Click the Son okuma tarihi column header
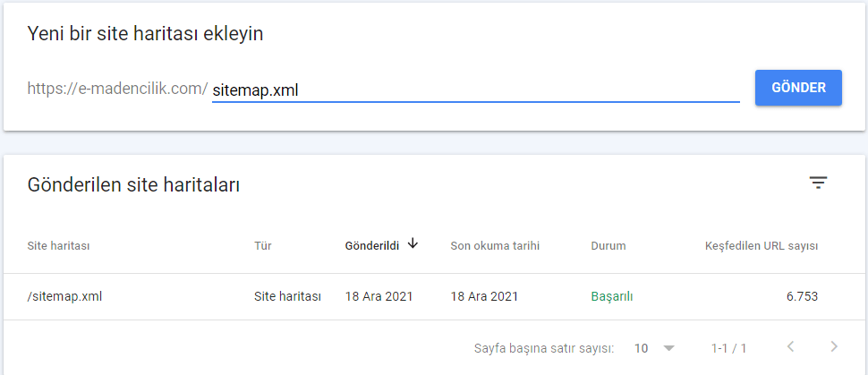Viewport: 868px width, 375px height. point(495,246)
